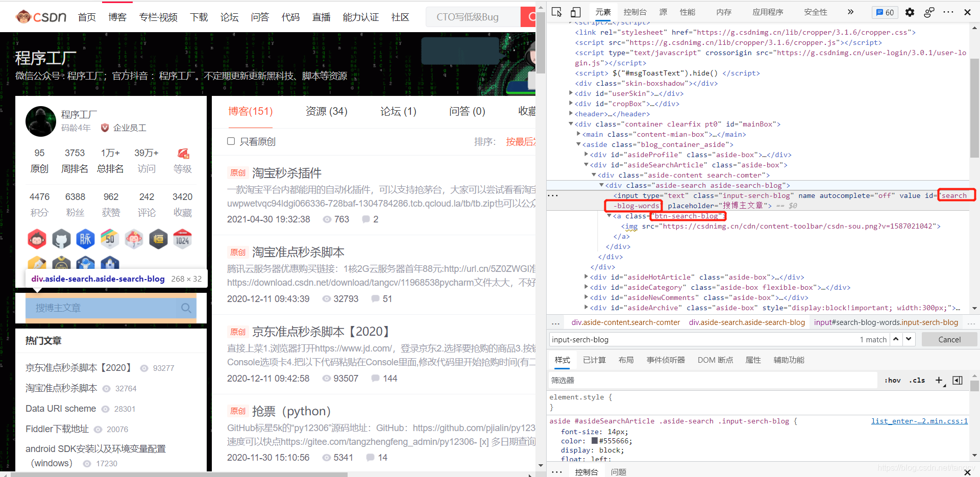
Task: Click the 50 badge icon
Action: click(x=110, y=239)
